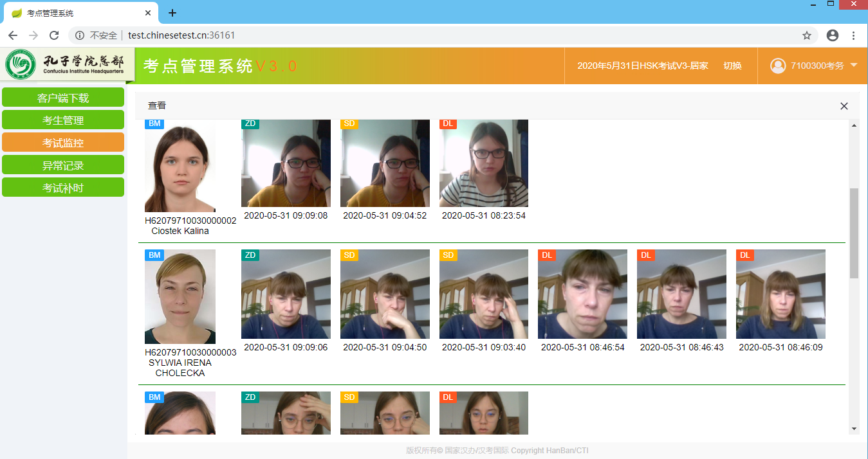
Task: Open the snapshot timed 2020-05-31 08:46:43
Action: pyautogui.click(x=681, y=294)
